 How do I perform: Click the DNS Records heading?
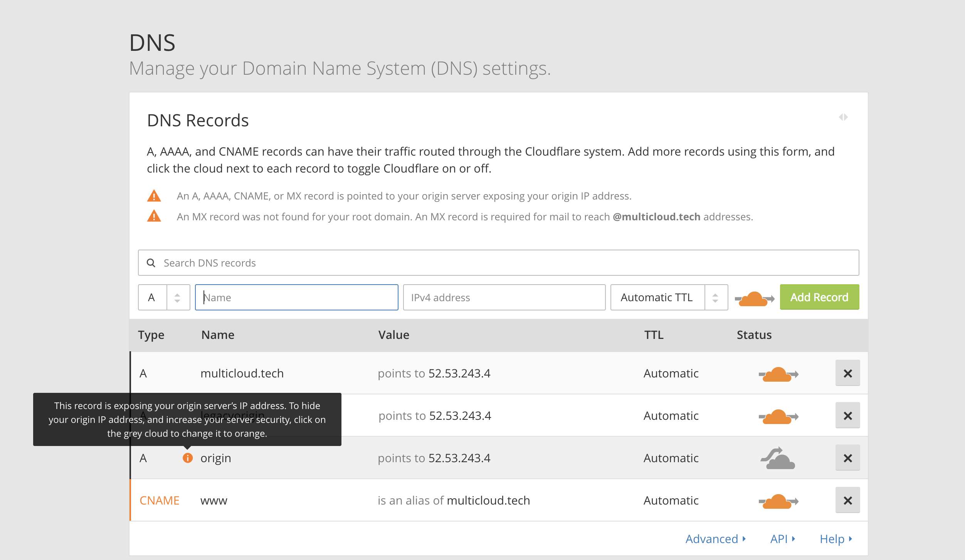click(x=198, y=120)
